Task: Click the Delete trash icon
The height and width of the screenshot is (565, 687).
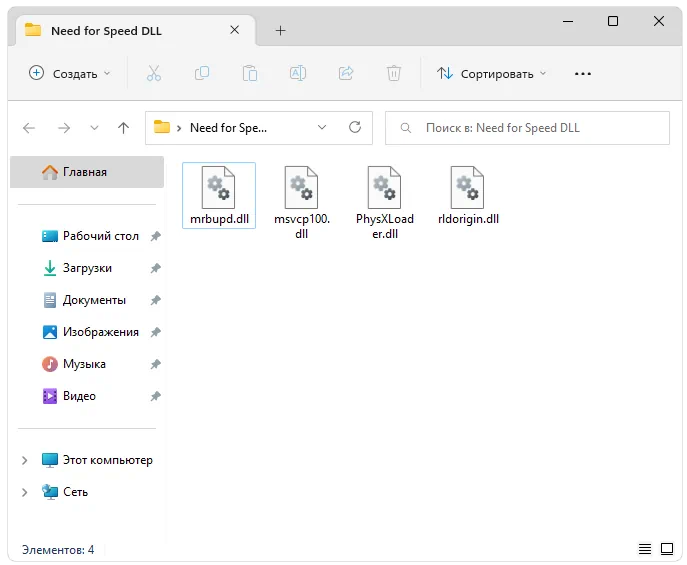Action: point(394,74)
